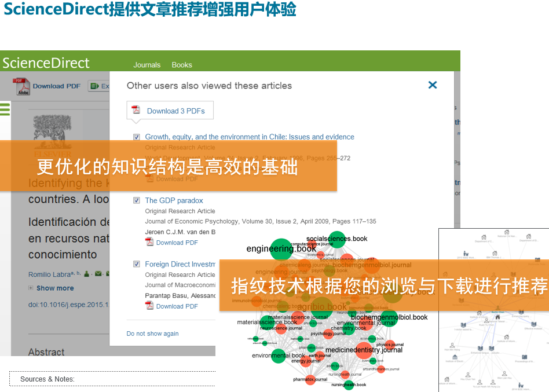Click the ScienceDirect logo

point(46,63)
